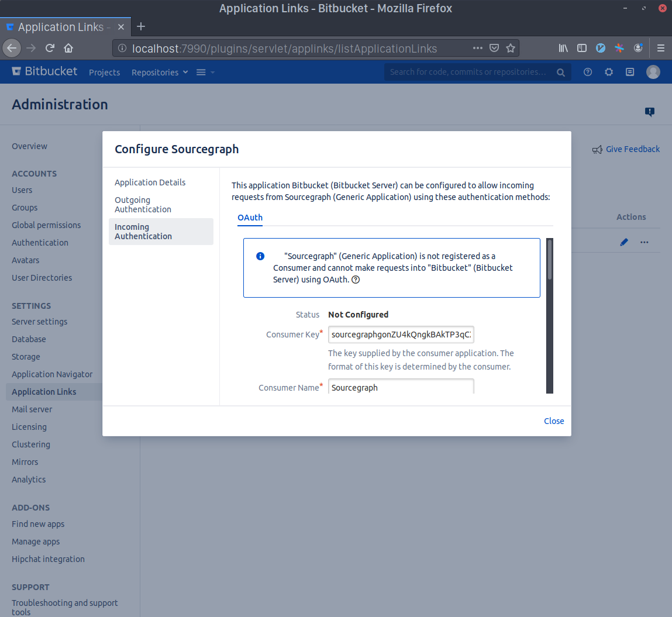Open Firefox hamburger menu
Image resolution: width=672 pixels, height=617 pixels.
point(661,48)
